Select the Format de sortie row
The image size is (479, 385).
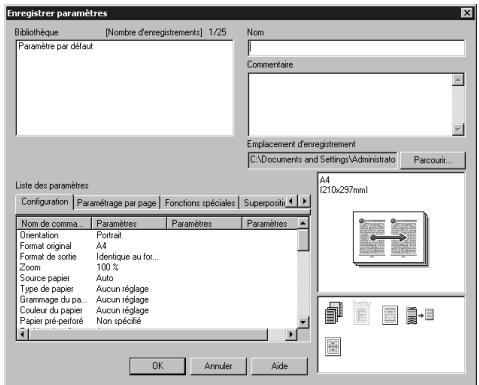pos(157,257)
